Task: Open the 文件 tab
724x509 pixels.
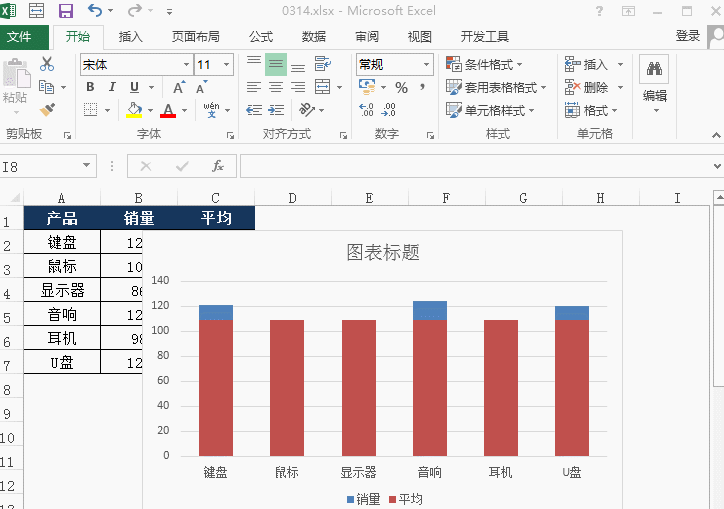Action: (x=19, y=36)
